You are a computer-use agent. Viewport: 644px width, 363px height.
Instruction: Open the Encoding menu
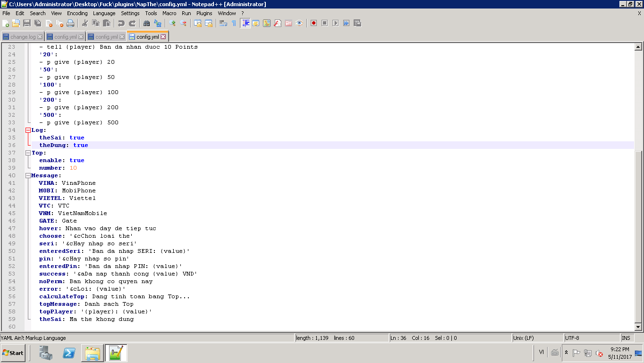click(77, 13)
